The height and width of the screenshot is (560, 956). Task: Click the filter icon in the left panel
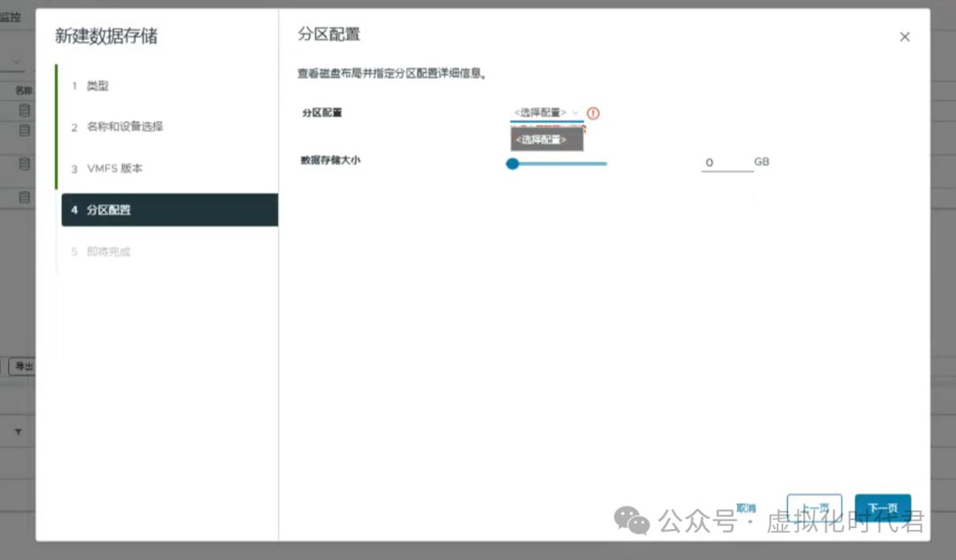[x=18, y=431]
